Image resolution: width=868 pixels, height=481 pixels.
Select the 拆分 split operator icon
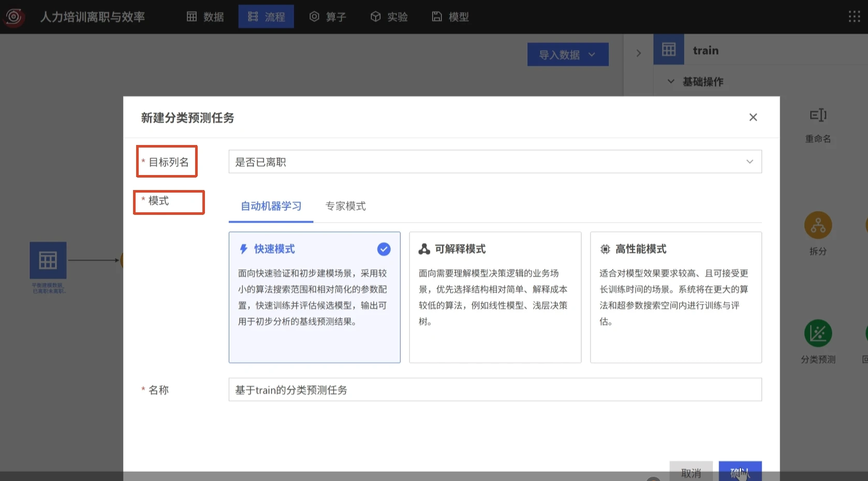coord(818,226)
